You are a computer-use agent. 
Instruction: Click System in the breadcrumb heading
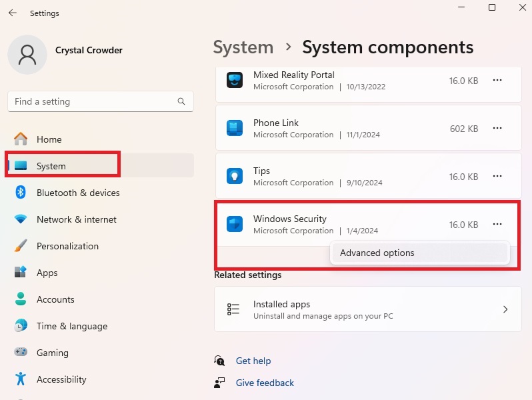243,47
